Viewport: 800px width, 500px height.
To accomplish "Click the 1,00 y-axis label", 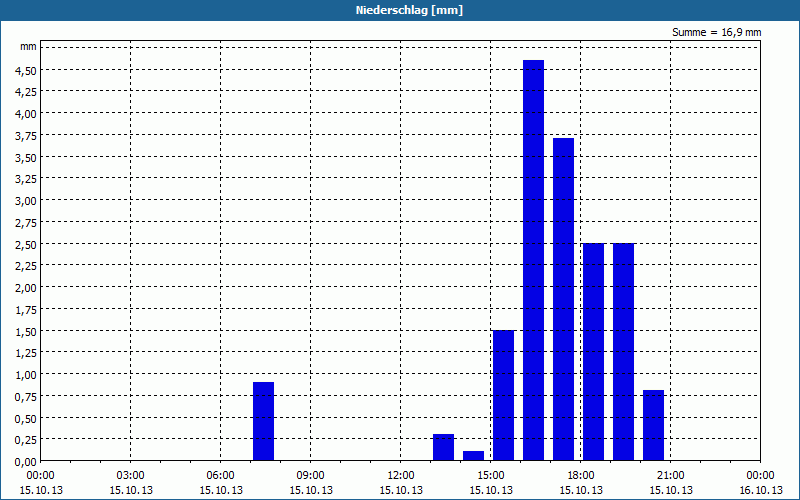I will coord(26,375).
